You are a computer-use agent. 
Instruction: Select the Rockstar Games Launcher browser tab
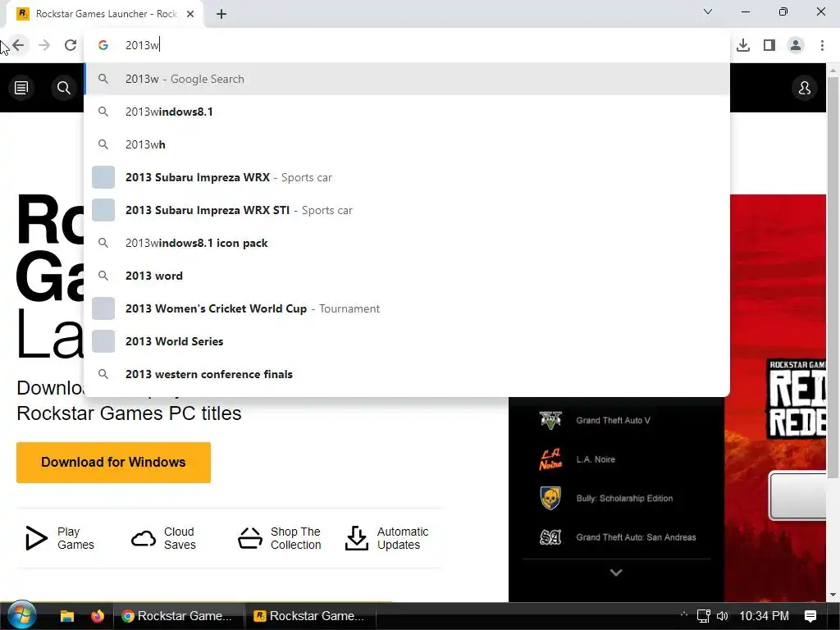105,14
